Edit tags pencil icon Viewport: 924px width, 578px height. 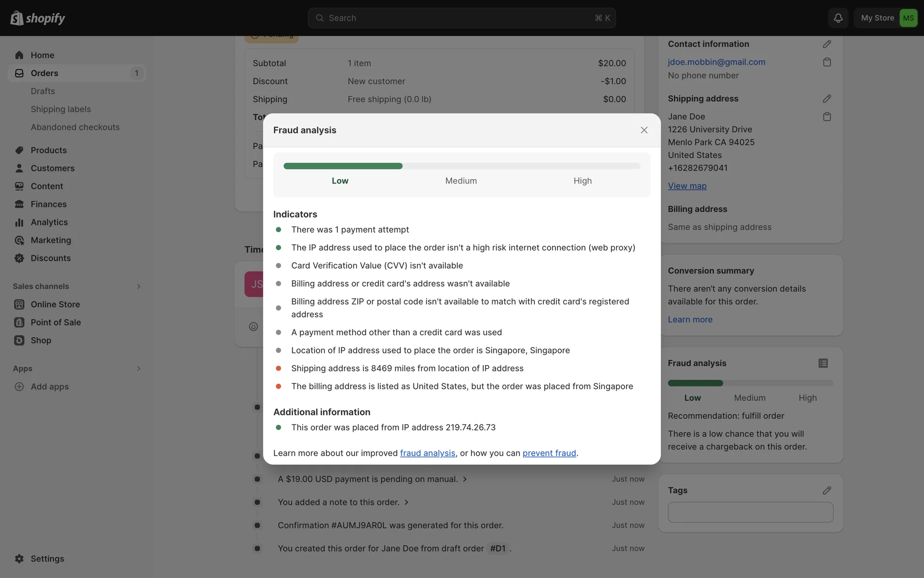pos(827,490)
